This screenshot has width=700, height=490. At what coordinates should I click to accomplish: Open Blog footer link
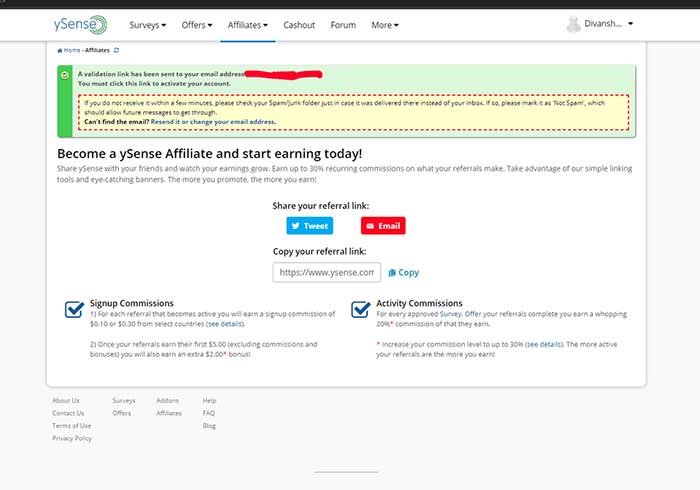point(209,426)
